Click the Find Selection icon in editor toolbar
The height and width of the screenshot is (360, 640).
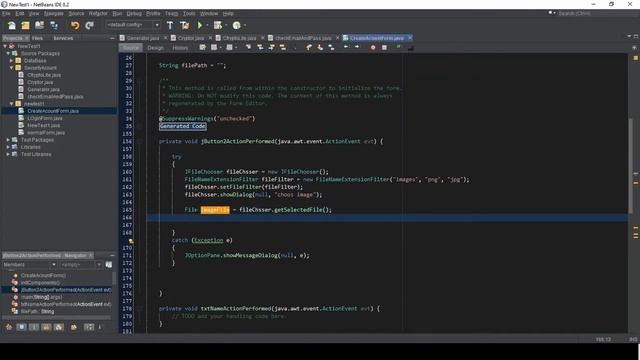pos(248,47)
